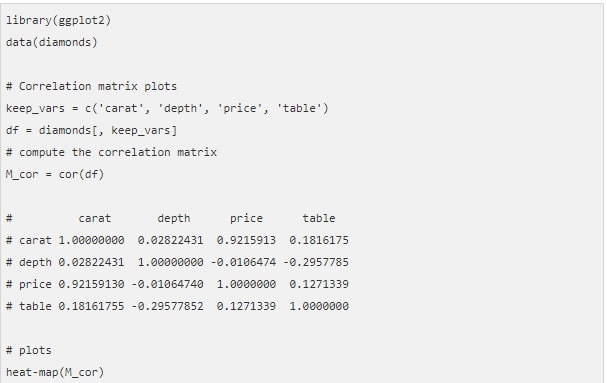Click the 'carat' column header in matrix
The height and width of the screenshot is (383, 607).
(95, 218)
